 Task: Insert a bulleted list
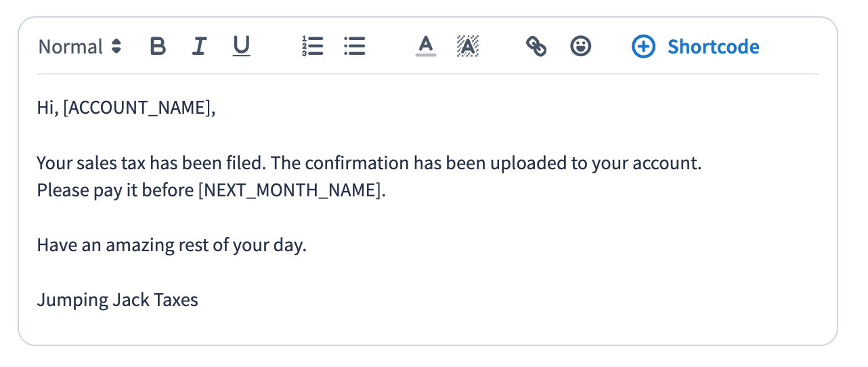pyautogui.click(x=354, y=47)
